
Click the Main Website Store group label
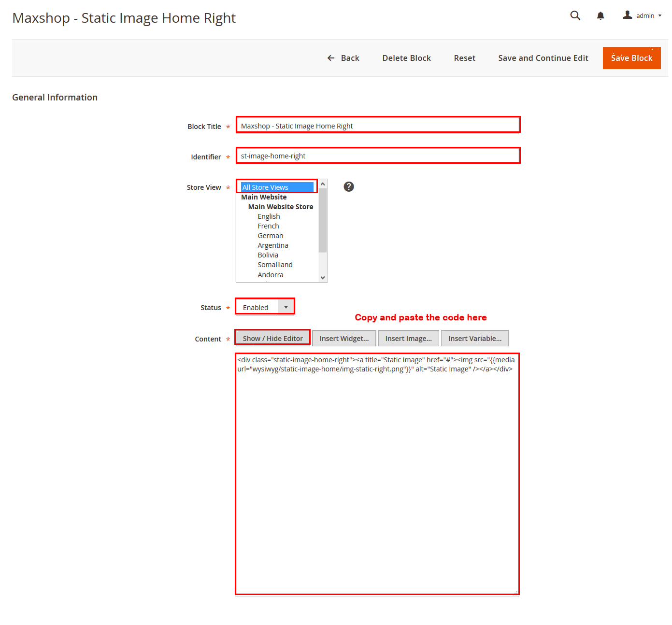click(280, 207)
